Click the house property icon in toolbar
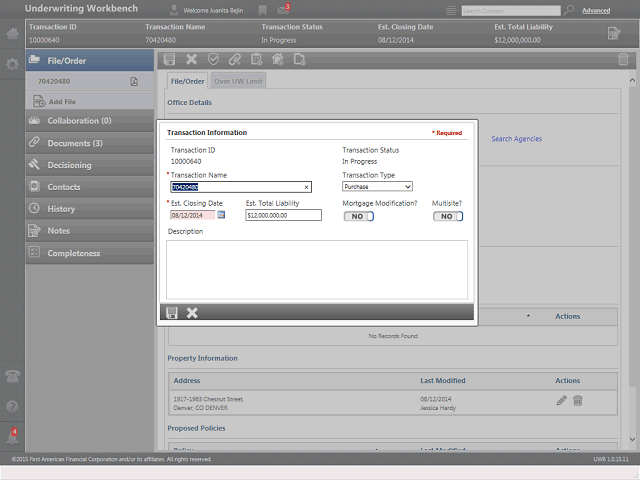640x480 pixels. pos(278,60)
